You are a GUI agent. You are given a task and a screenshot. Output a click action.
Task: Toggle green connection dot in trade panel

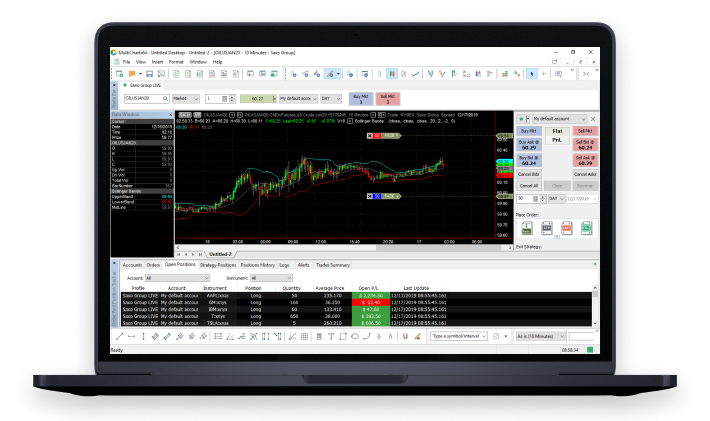click(x=521, y=119)
